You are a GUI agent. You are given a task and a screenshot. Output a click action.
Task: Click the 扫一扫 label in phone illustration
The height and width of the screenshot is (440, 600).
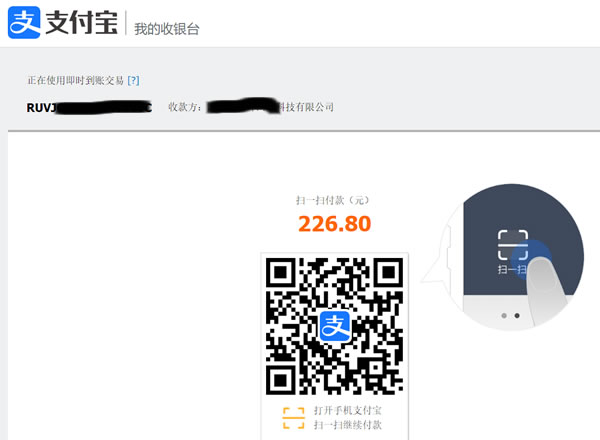pyautogui.click(x=512, y=270)
